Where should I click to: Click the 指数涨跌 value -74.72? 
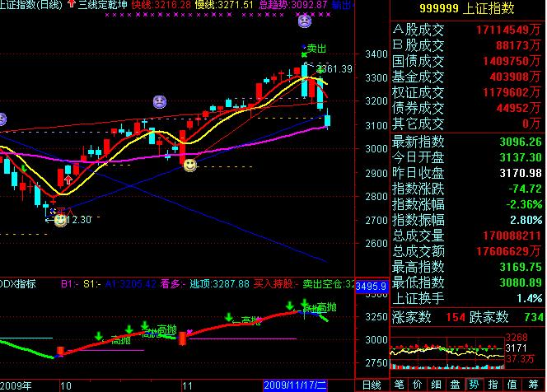[x=525, y=189]
